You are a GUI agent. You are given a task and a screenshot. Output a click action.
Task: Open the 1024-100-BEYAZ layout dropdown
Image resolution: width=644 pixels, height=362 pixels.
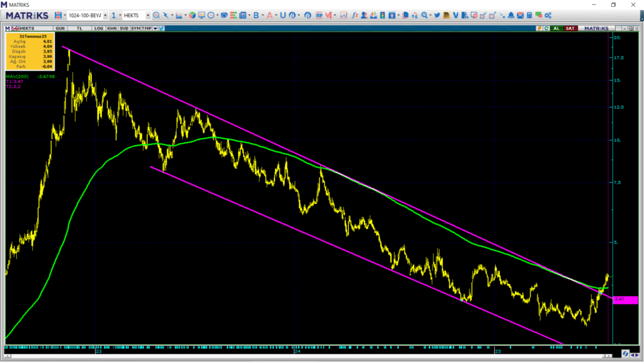pyautogui.click(x=105, y=15)
